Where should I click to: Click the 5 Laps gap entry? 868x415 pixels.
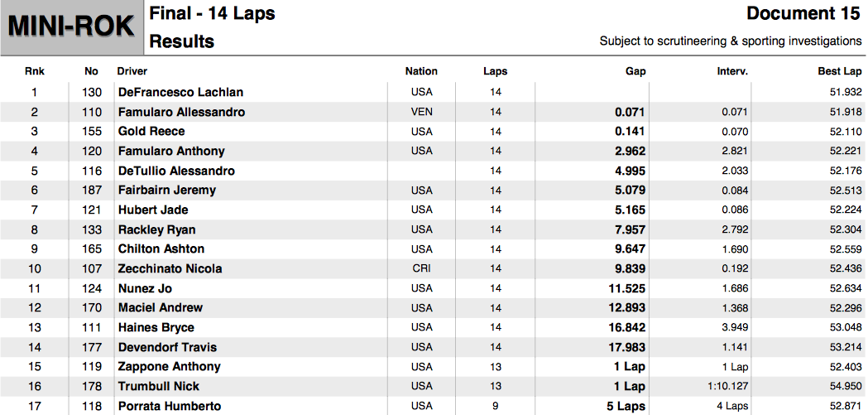click(x=626, y=406)
